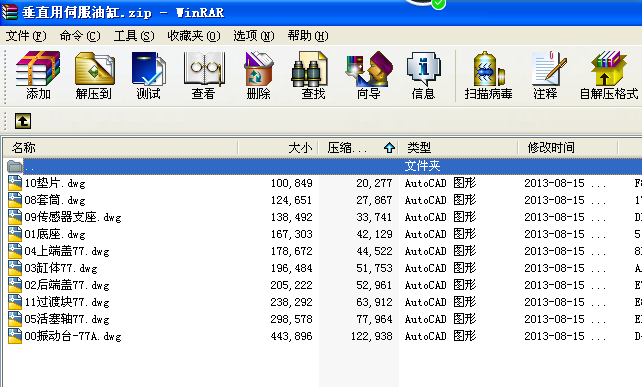This screenshot has width=642, height=387.
Task: Click the packed size 122,938
Action: (x=372, y=336)
